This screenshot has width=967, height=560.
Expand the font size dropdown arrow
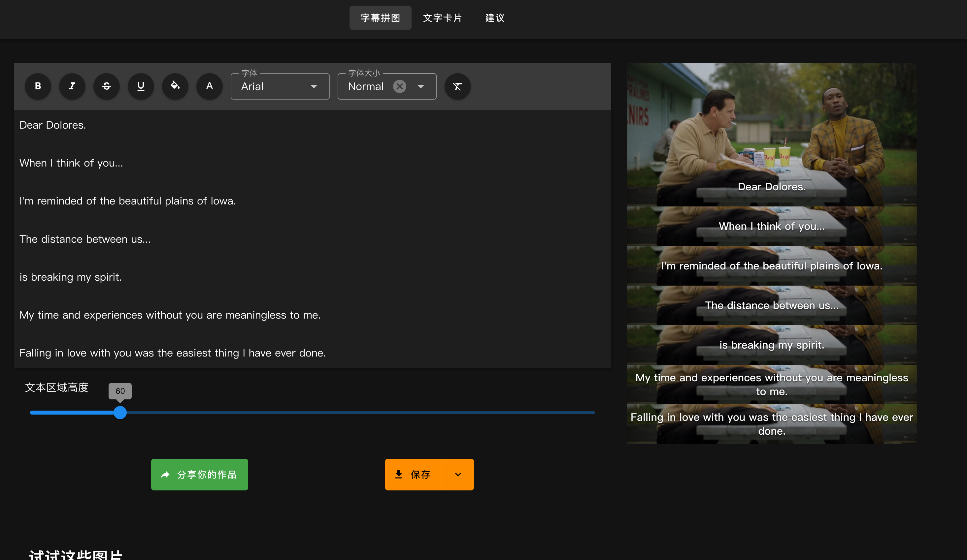point(421,86)
